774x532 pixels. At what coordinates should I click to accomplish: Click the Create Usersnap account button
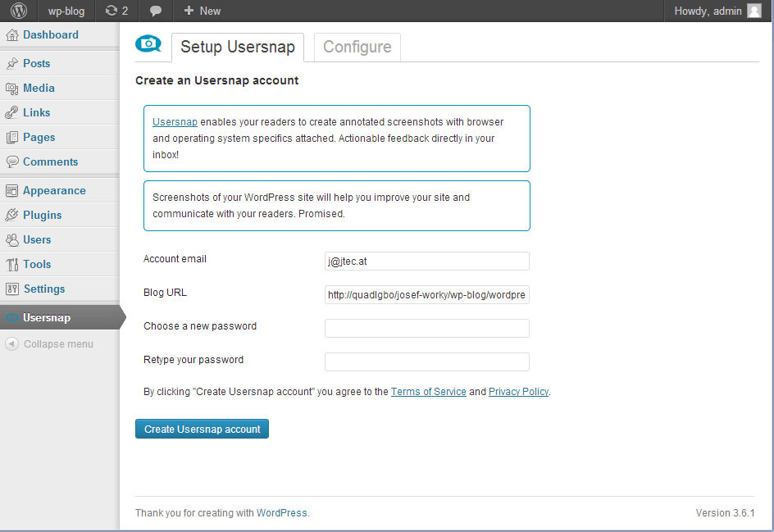202,429
